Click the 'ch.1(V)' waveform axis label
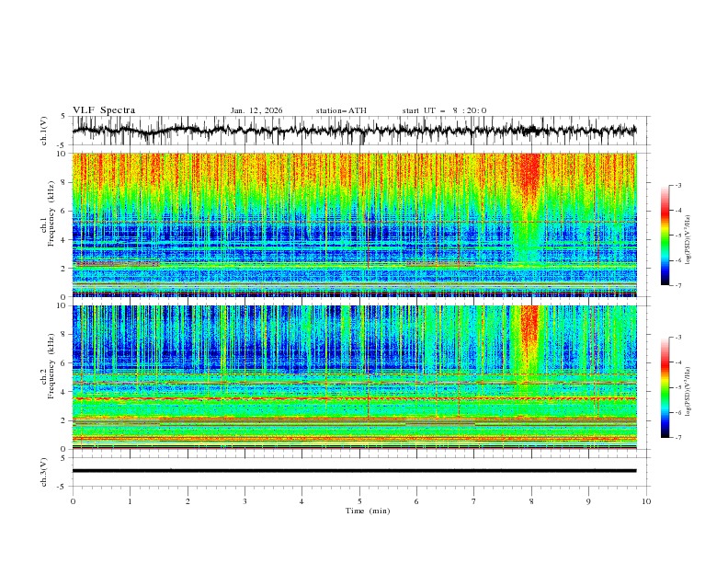The image size is (728, 563). [x=44, y=131]
